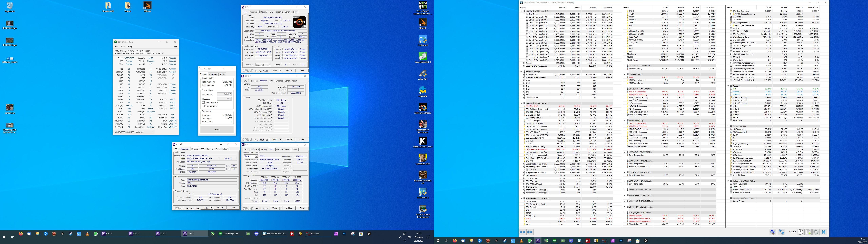Collapse the Speicher-Timings group in HWiNFO

click(x=522, y=72)
